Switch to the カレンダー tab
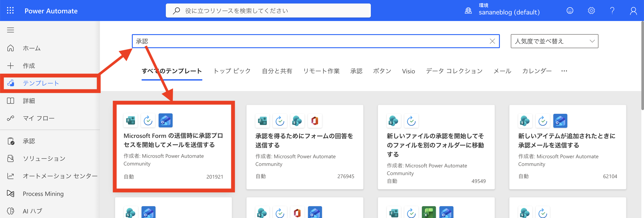This screenshot has height=218, width=644. point(537,71)
